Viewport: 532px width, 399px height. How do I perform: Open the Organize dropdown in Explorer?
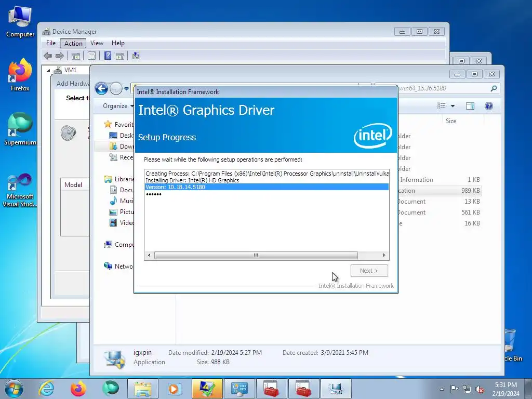tap(118, 106)
